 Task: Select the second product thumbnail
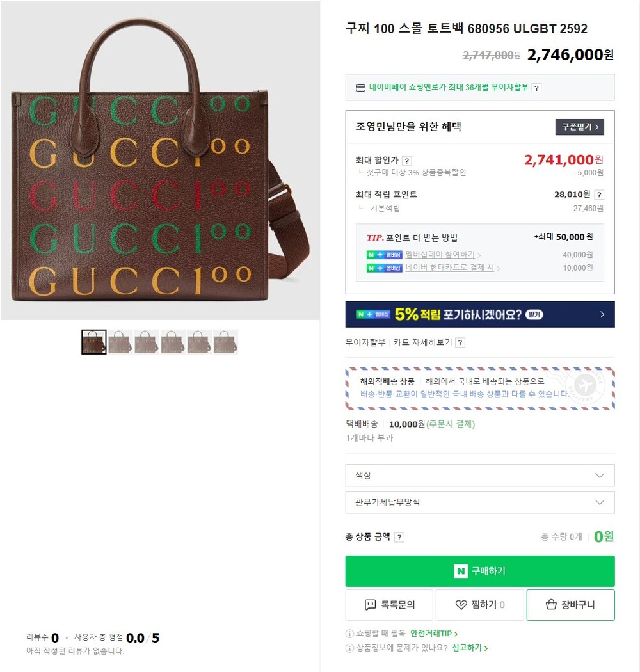(120, 342)
